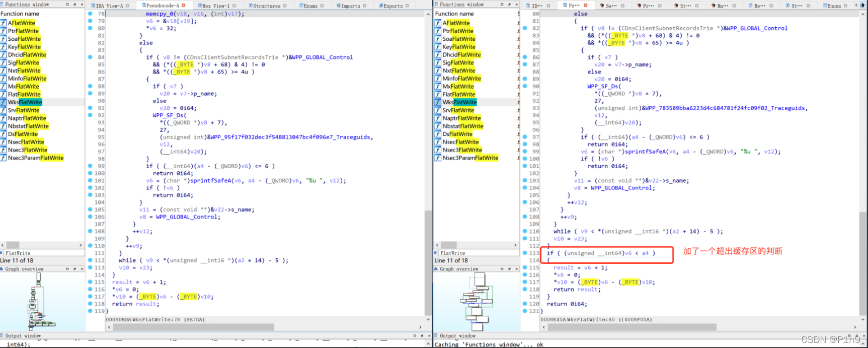Toggle breakpoint dot on line 113 in right pseudocode
The height and width of the screenshot is (348, 868).
click(524, 253)
